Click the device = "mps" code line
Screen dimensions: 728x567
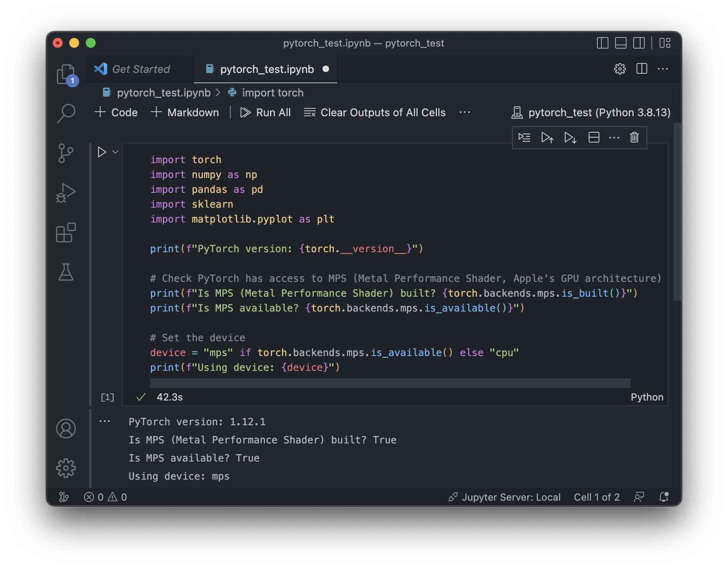(334, 352)
